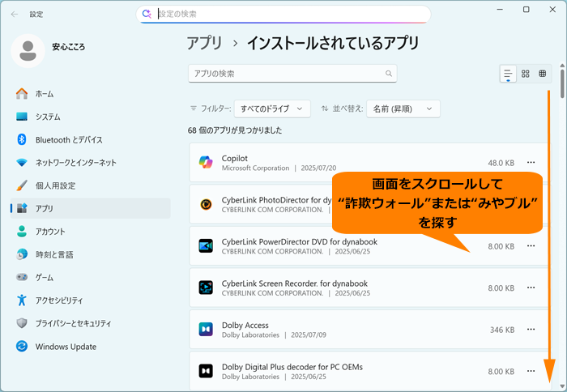Click Dolby Digital Plus decoder icon
This screenshot has height=392, width=567.
point(206,371)
